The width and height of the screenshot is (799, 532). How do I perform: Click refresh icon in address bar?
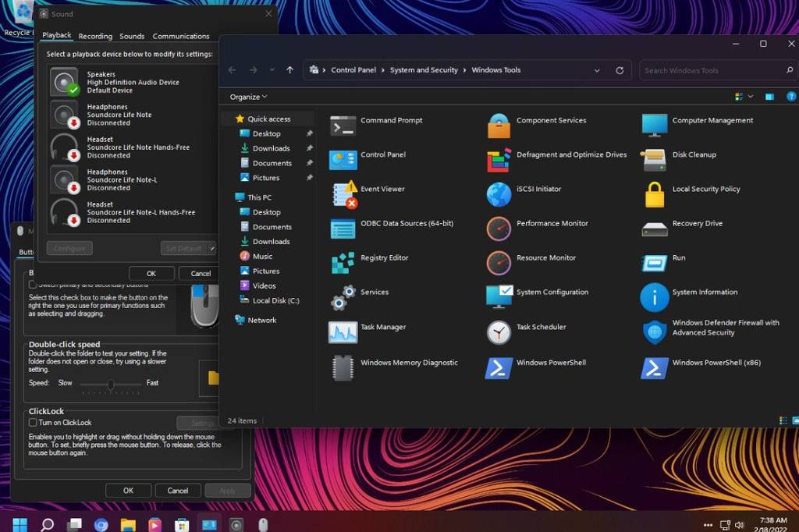point(620,70)
